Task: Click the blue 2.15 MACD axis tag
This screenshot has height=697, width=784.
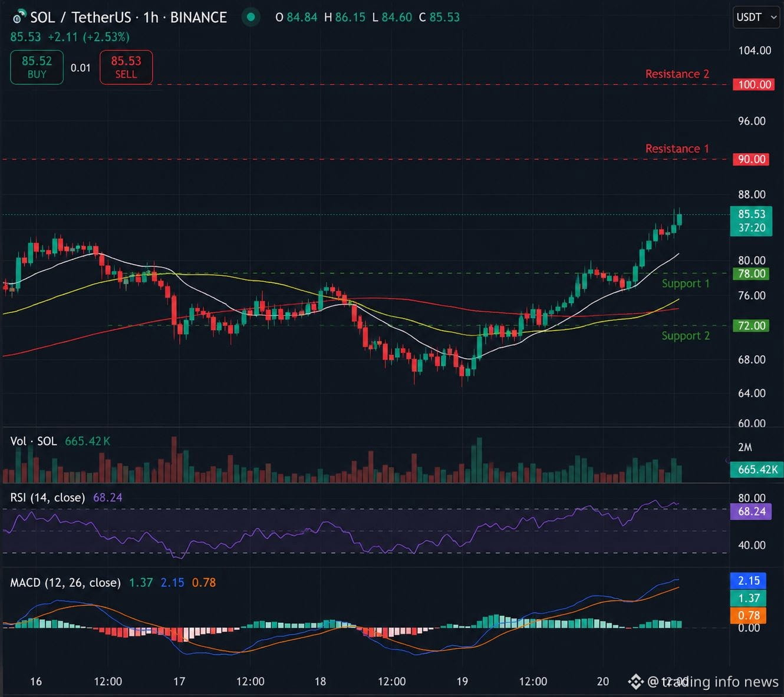Action: pos(749,580)
